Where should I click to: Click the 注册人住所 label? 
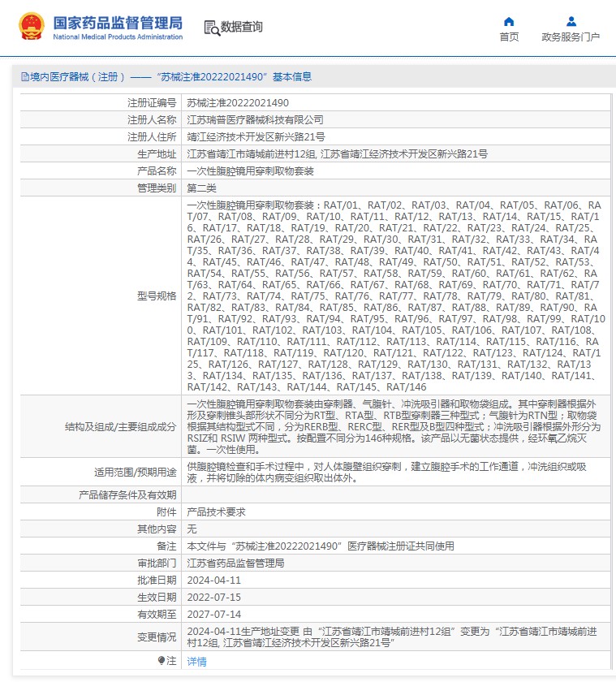pos(152,136)
